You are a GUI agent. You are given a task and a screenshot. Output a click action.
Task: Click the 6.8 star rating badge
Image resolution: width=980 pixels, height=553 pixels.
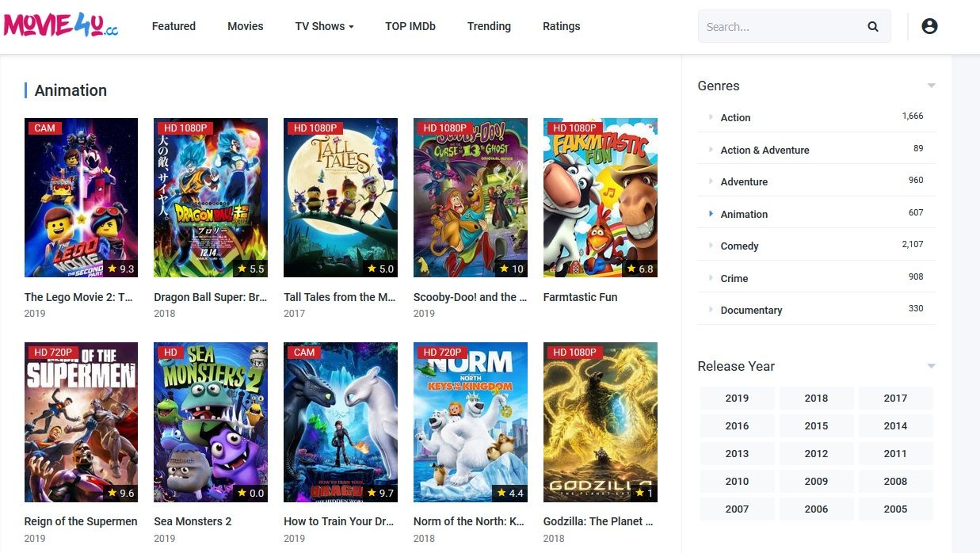(x=640, y=269)
